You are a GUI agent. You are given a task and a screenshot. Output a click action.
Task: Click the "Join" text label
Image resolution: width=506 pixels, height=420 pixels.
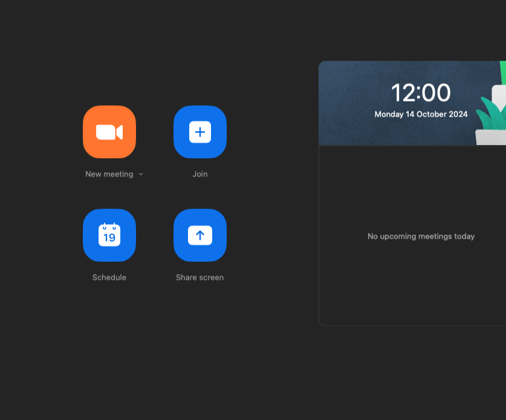click(x=200, y=174)
